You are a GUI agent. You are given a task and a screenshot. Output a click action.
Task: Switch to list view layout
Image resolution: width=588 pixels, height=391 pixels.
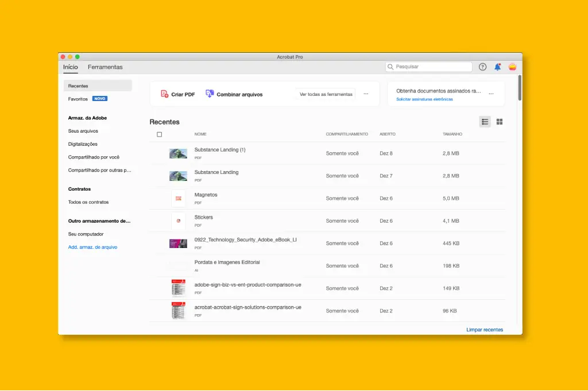click(x=485, y=122)
